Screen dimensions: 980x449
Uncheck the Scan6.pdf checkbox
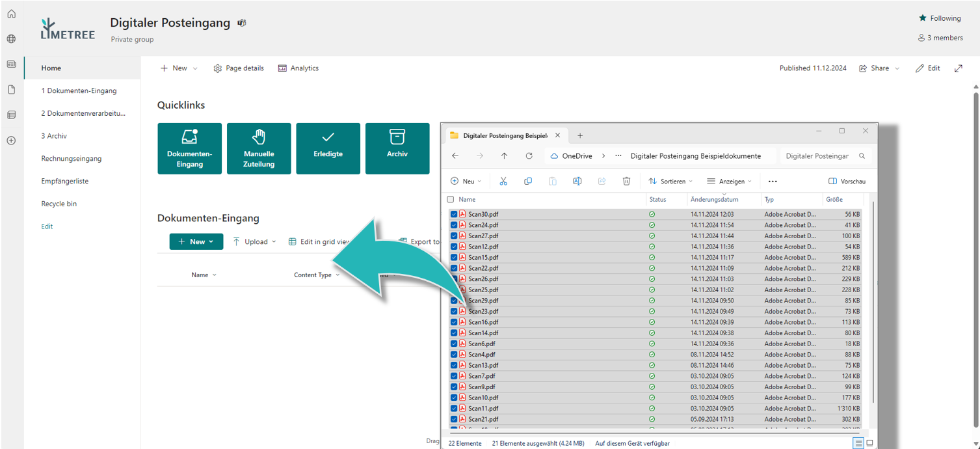tap(454, 344)
